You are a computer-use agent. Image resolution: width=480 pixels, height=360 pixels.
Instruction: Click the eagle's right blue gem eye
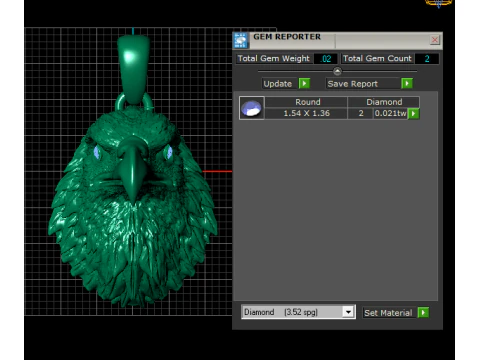coord(169,153)
